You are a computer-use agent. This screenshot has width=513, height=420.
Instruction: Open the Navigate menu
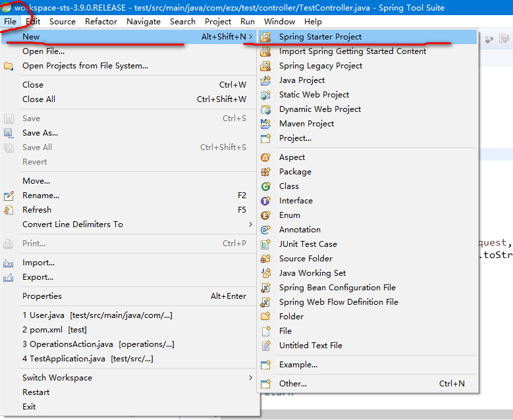click(144, 22)
